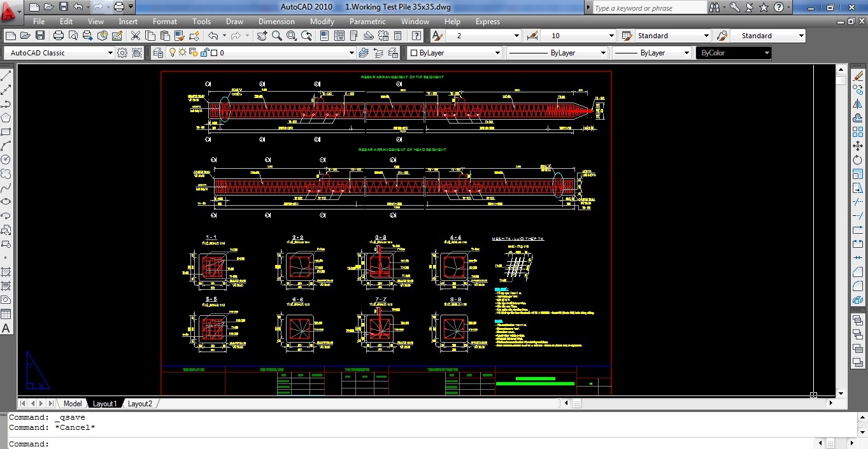Open the Express menu
The image size is (868, 449).
click(488, 22)
